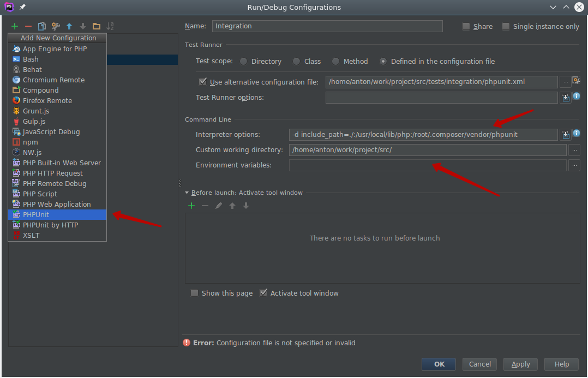
Task: Click the Custom working directory text field
Action: pos(428,150)
